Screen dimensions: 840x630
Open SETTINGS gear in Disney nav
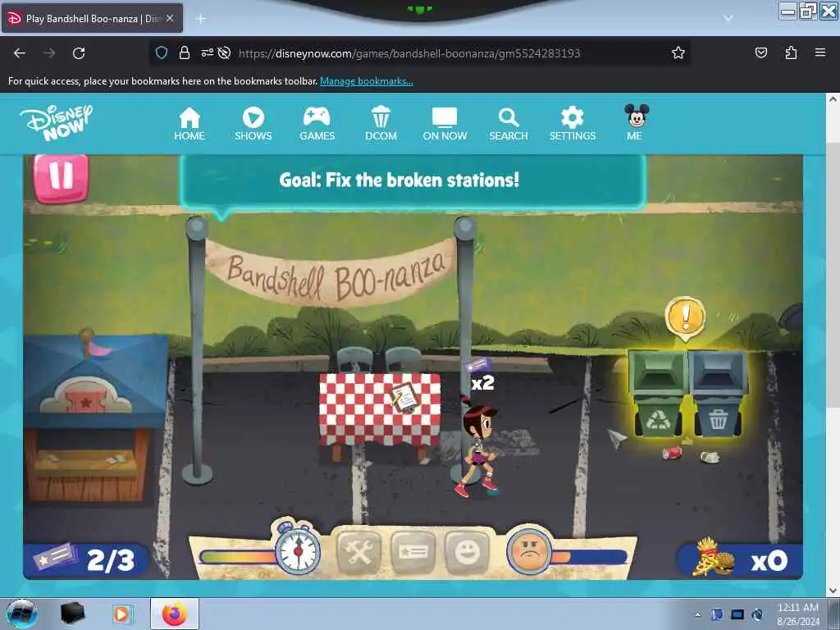pyautogui.click(x=572, y=124)
